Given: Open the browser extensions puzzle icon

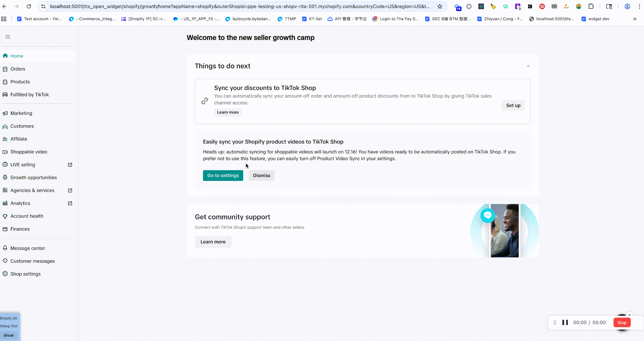Looking at the screenshot, I should 591,7.
